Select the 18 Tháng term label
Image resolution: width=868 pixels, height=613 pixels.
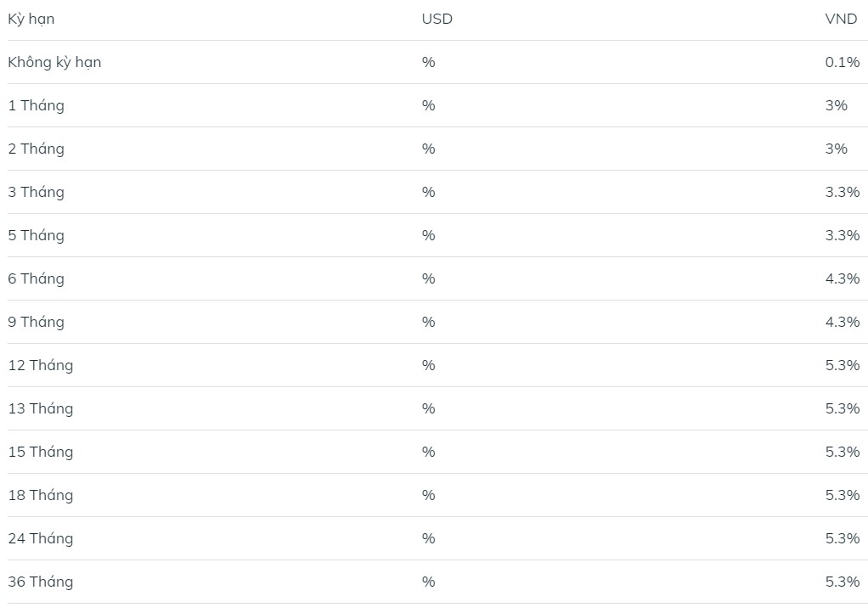click(41, 495)
